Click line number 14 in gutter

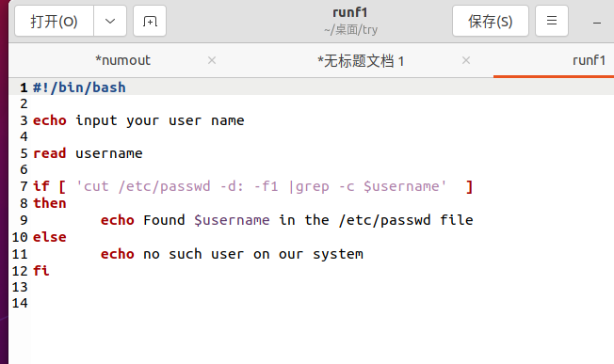pyautogui.click(x=20, y=303)
